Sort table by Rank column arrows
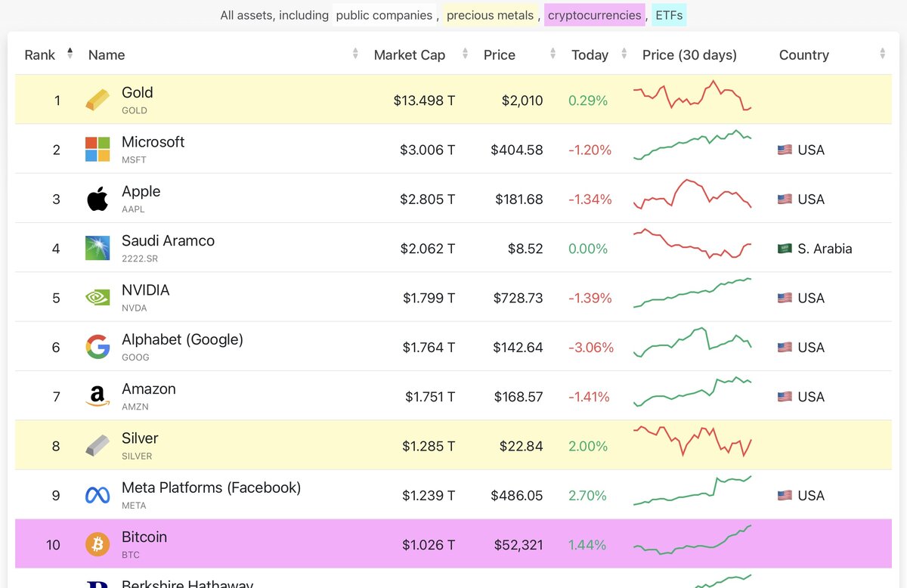 [x=70, y=54]
